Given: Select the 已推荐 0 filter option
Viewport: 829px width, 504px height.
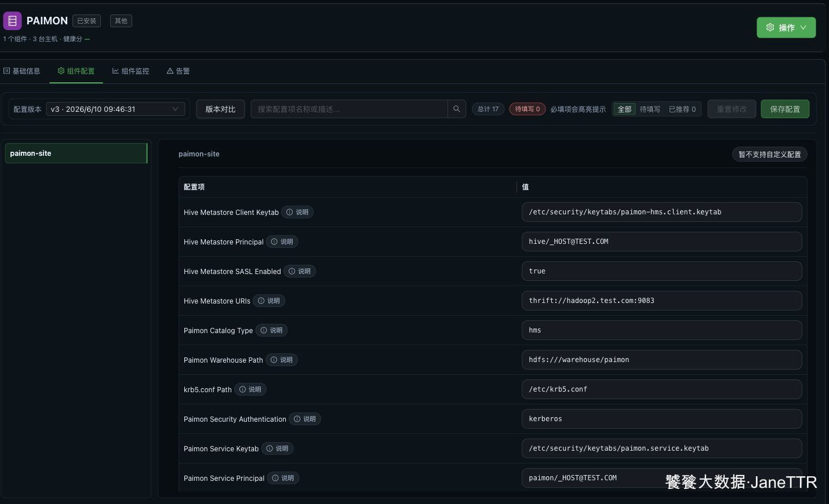Looking at the screenshot, I should coord(682,109).
